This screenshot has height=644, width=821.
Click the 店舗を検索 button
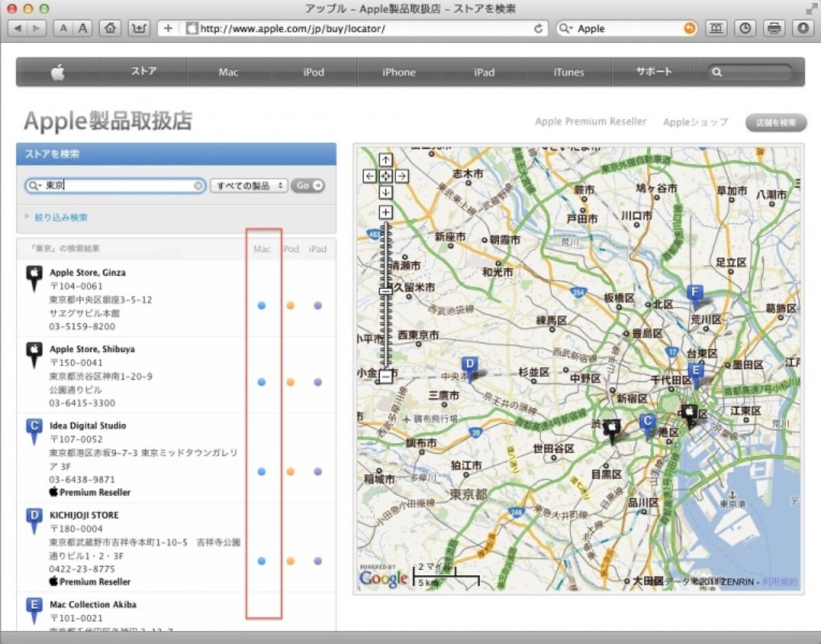[x=776, y=123]
